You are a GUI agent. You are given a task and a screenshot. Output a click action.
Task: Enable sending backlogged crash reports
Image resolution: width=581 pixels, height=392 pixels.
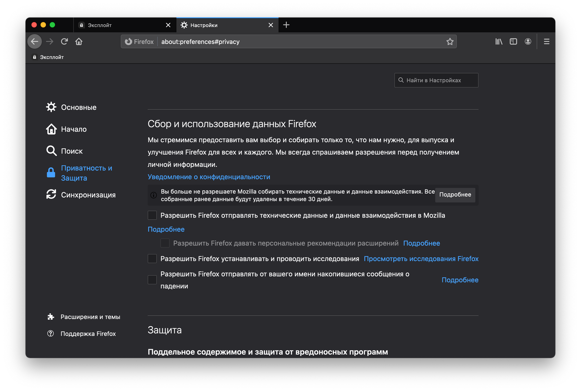(x=152, y=280)
